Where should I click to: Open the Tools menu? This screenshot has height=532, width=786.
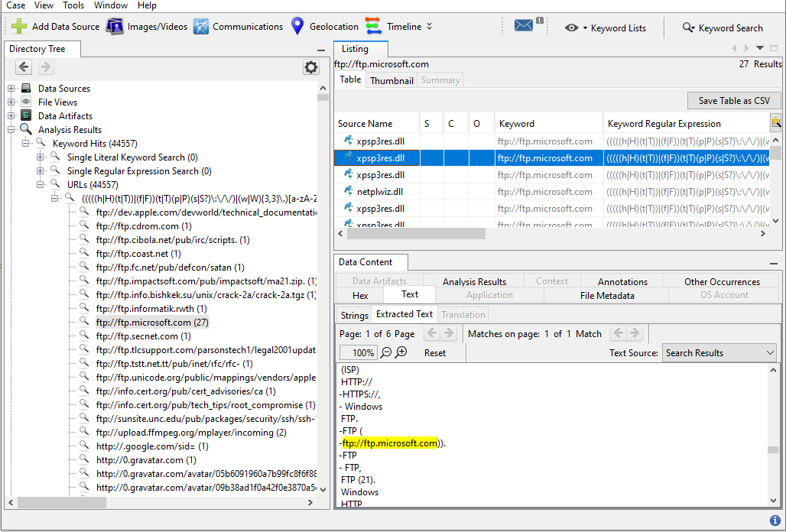(x=73, y=5)
